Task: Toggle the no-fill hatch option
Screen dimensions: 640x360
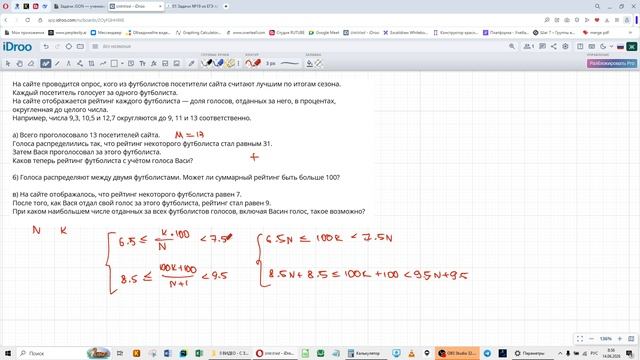Action: coord(319,63)
